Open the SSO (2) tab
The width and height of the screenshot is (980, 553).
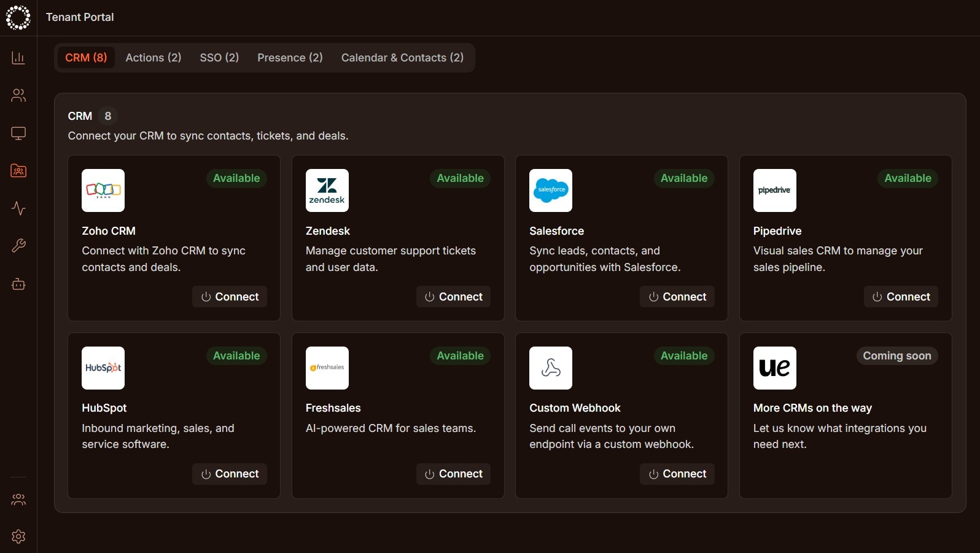pyautogui.click(x=219, y=58)
